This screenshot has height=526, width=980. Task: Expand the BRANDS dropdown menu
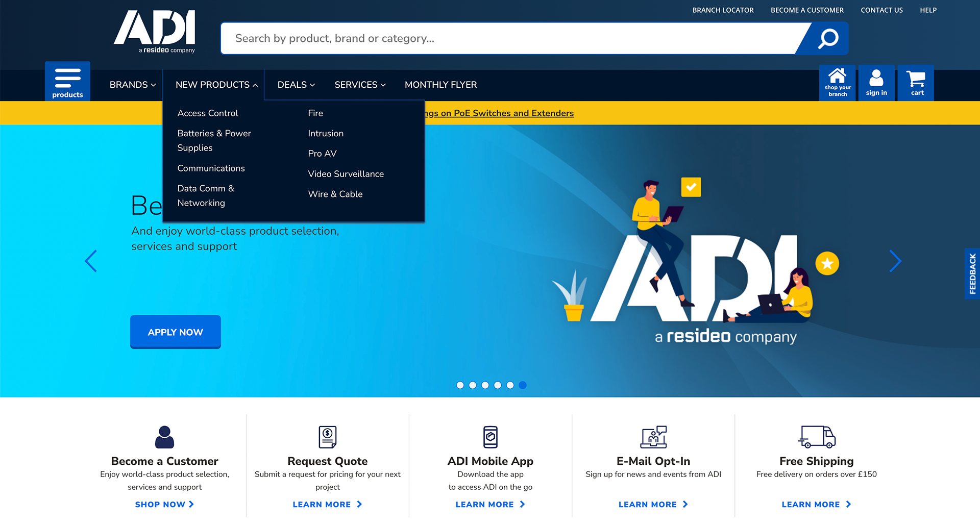point(133,85)
